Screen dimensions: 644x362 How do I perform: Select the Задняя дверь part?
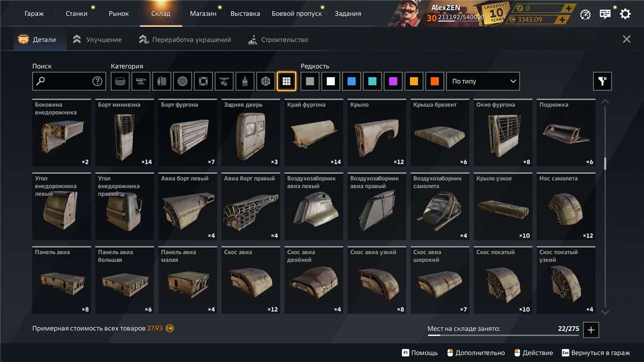pos(251,132)
